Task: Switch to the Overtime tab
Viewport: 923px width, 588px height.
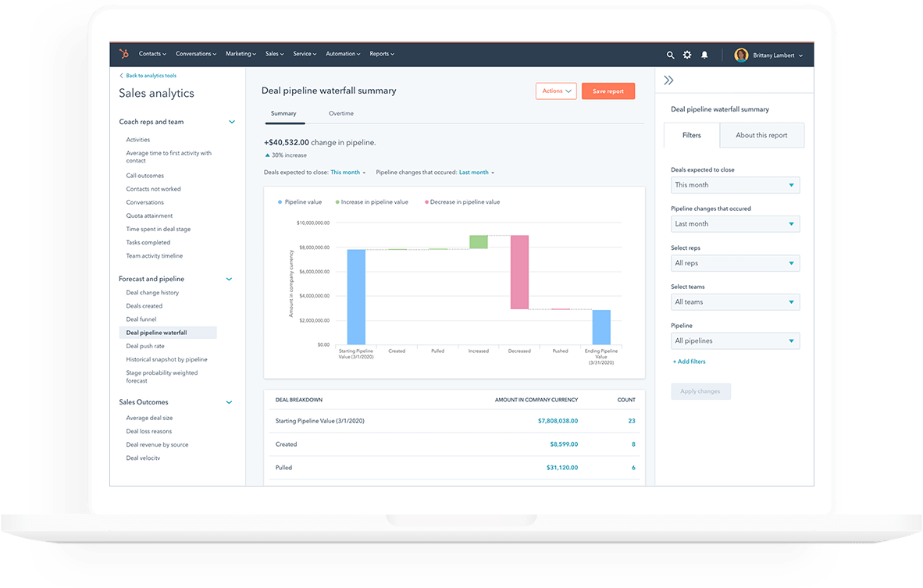Action: (340, 112)
